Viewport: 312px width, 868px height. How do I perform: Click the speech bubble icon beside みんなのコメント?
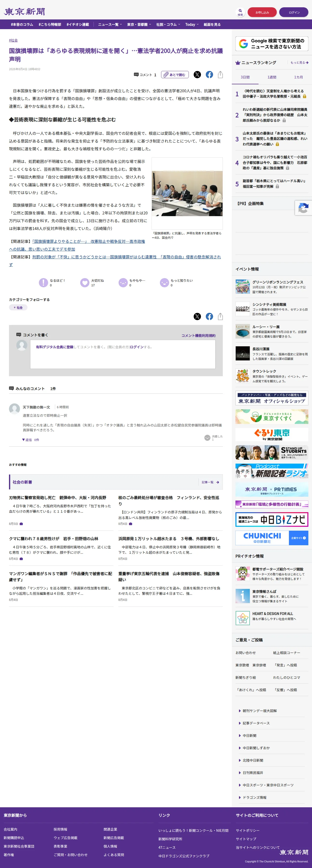click(11, 388)
